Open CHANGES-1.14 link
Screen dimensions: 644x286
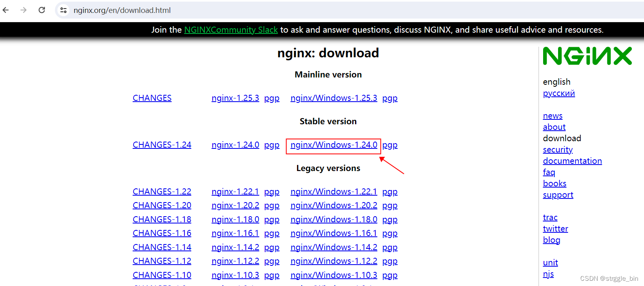click(x=162, y=247)
